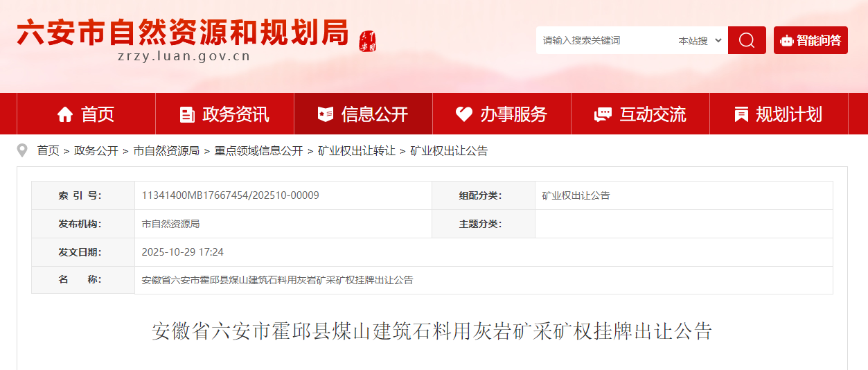Open 市自然资源局 breadcrumb link
The image size is (868, 370).
point(166,151)
